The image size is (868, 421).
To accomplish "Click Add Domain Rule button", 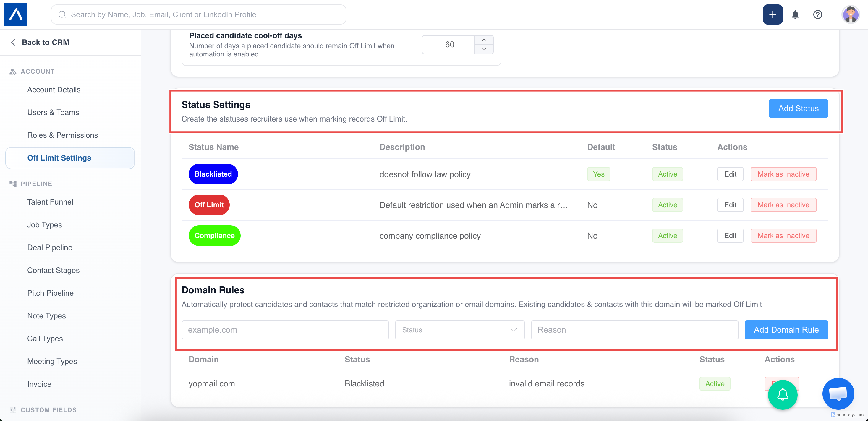I will point(786,330).
